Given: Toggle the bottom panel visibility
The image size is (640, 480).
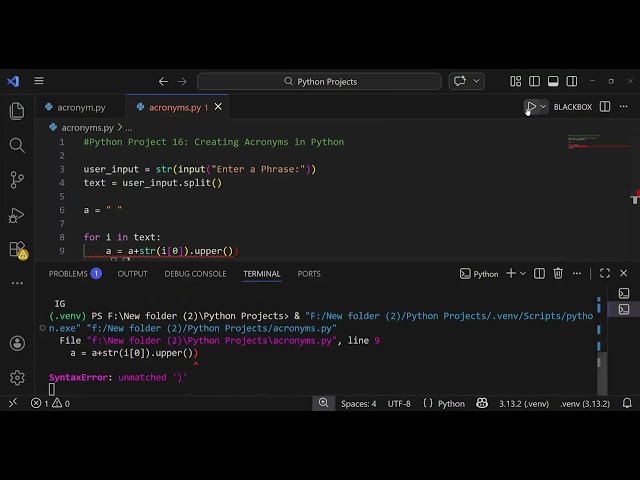Looking at the screenshot, I should click(x=553, y=81).
